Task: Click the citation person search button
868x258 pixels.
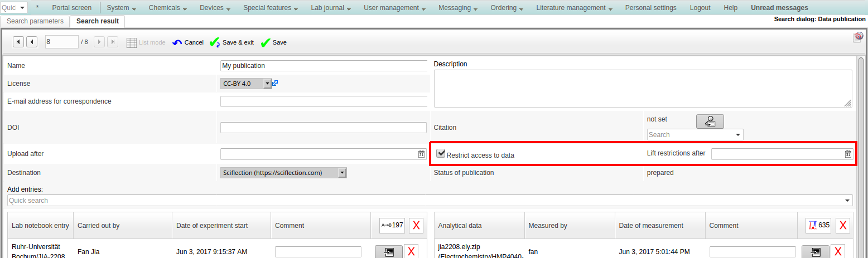Action: tap(710, 121)
